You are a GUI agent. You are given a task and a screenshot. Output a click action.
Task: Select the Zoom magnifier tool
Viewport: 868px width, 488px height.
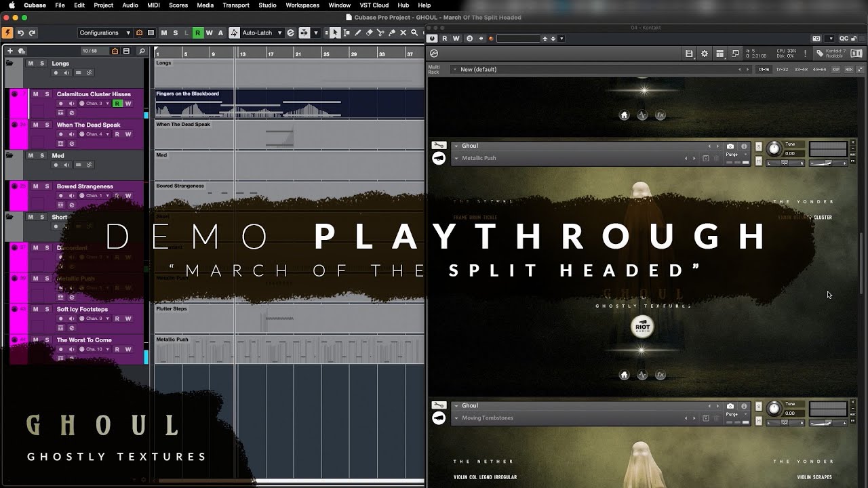click(413, 33)
